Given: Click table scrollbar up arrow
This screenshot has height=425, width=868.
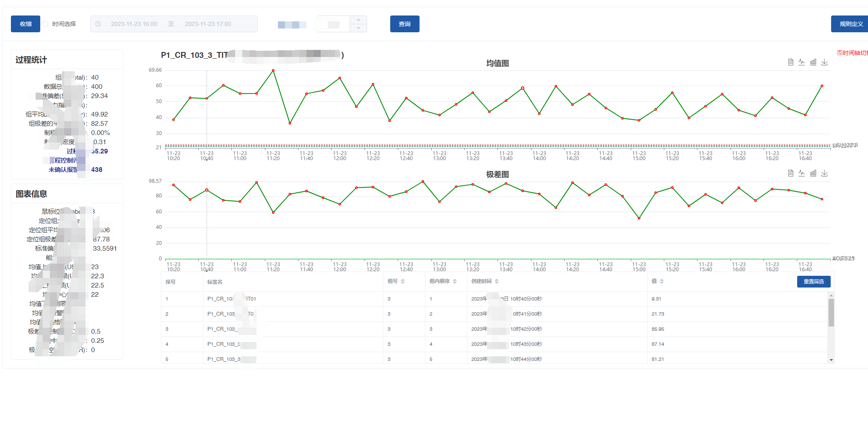Looking at the screenshot, I should pyautogui.click(x=831, y=295).
